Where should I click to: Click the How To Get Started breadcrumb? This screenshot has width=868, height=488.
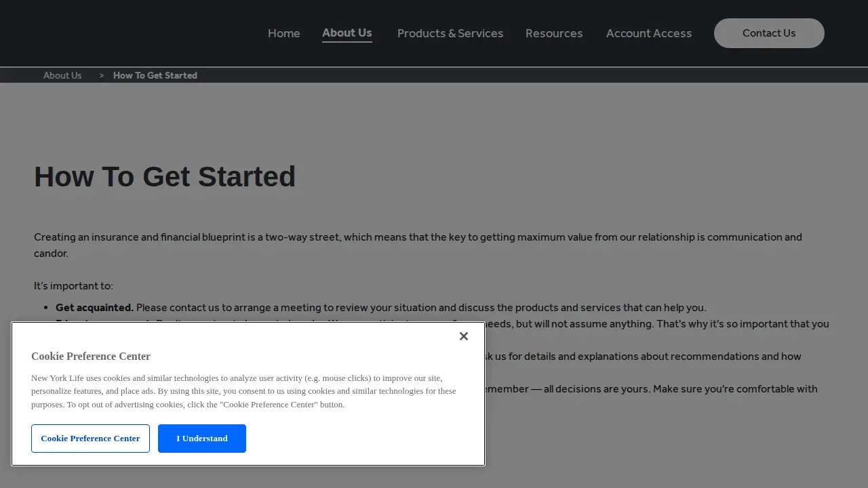pyautogui.click(x=155, y=75)
